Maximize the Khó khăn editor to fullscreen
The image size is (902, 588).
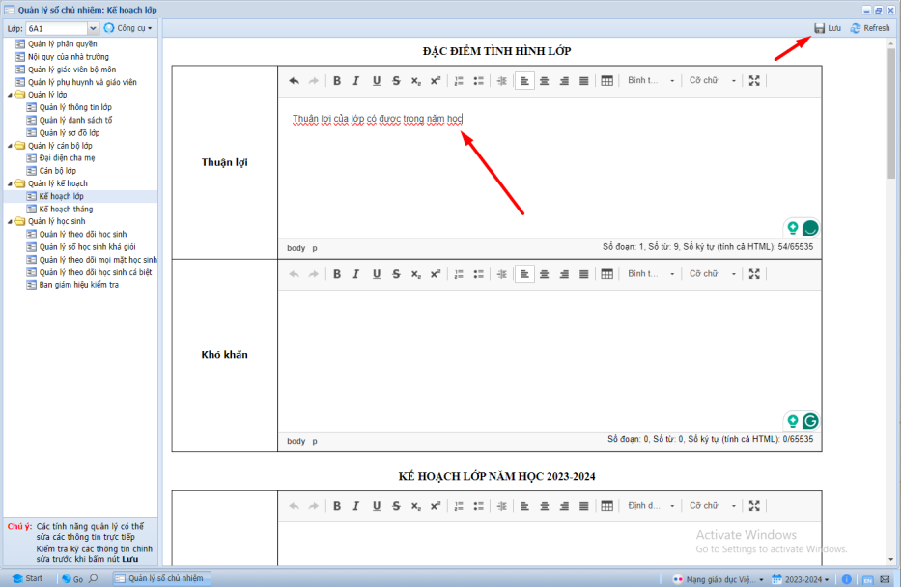point(754,274)
